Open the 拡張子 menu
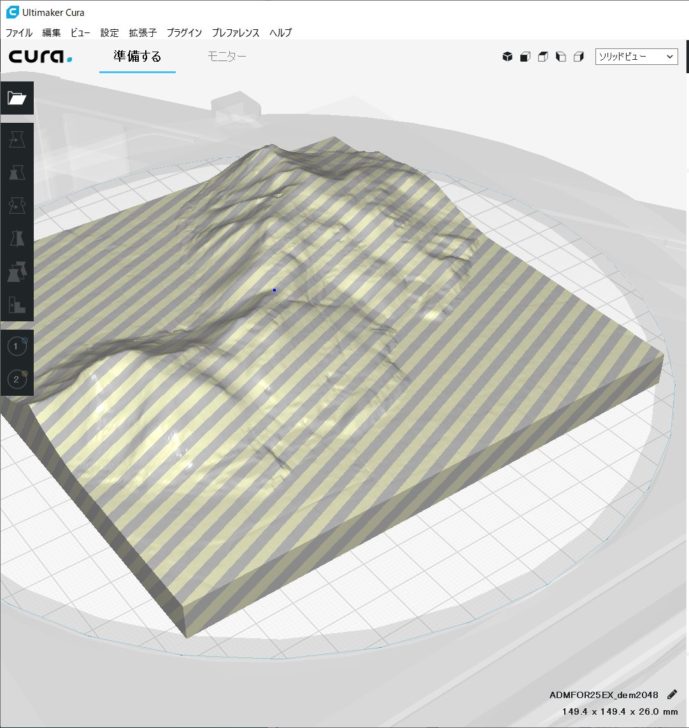The height and width of the screenshot is (728, 689). click(x=143, y=32)
